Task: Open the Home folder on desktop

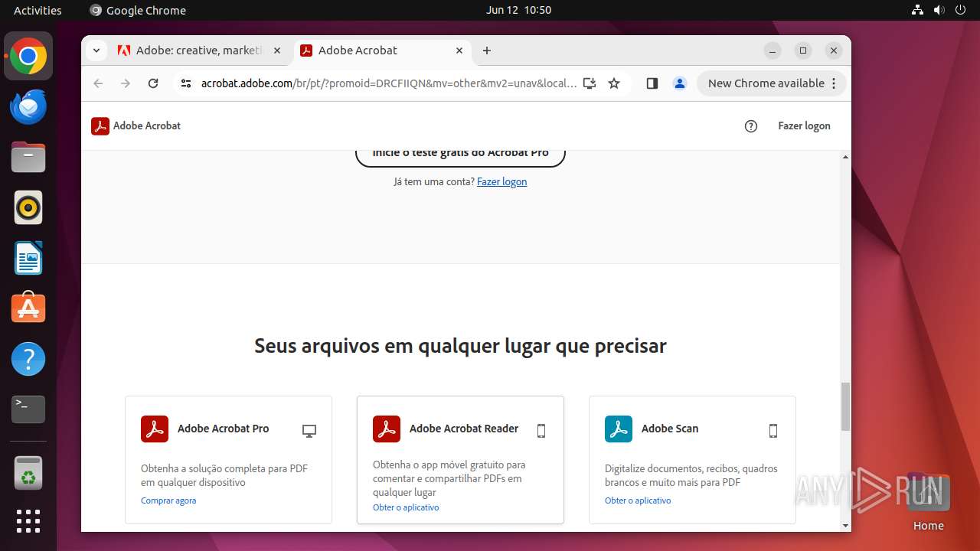Action: coord(929,502)
